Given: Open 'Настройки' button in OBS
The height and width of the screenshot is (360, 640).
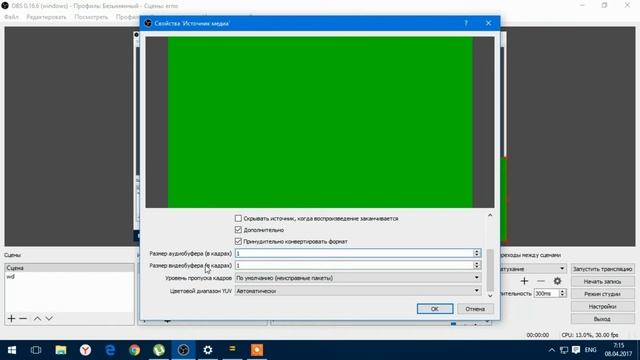Looking at the screenshot, I should click(602, 307).
